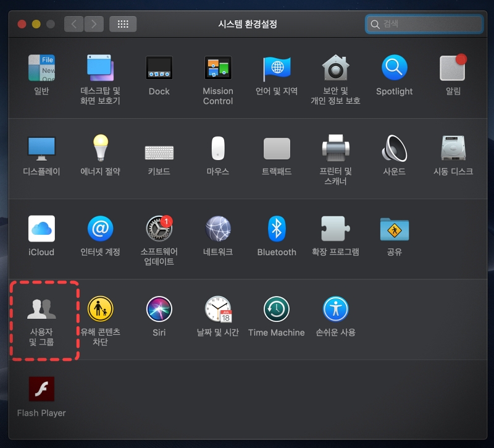Open 유해 콘텐츠 차단 parental controls
Screen dimensions: 494x448
click(100, 309)
